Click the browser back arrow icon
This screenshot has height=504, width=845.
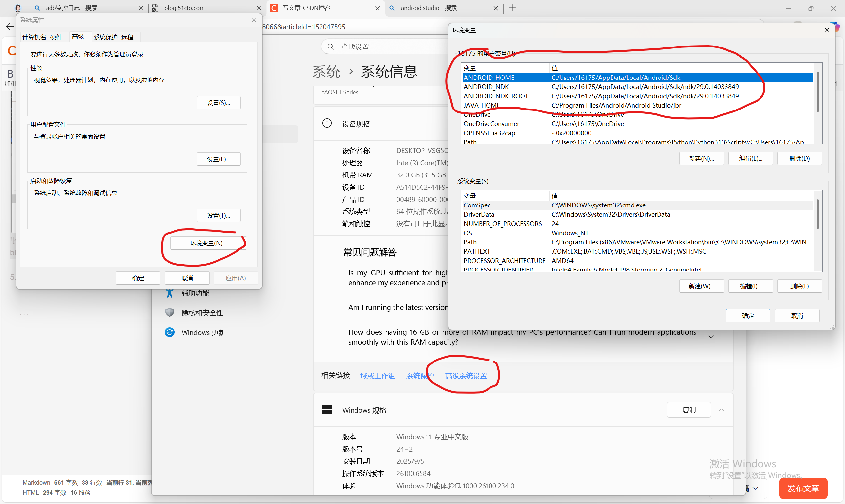pyautogui.click(x=10, y=26)
